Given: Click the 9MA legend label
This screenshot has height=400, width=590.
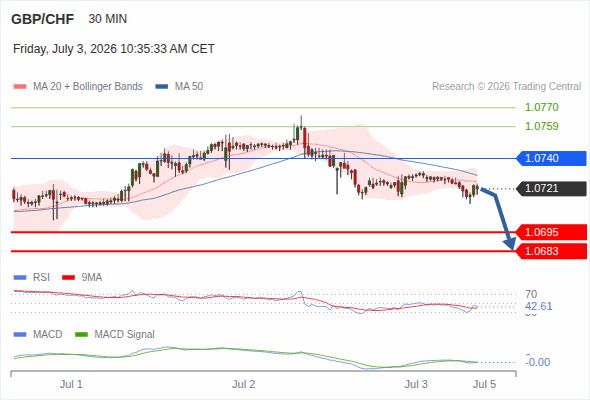Looking at the screenshot, I should pyautogui.click(x=92, y=277).
